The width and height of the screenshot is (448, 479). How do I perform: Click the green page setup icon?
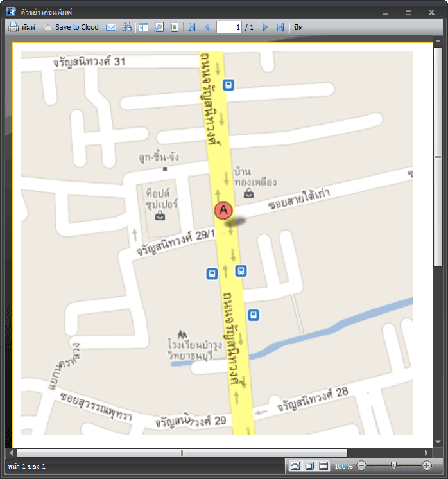click(174, 27)
